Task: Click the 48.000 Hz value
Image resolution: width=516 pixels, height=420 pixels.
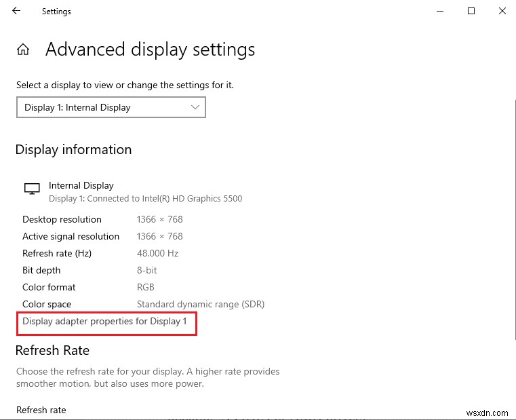Action: point(157,253)
